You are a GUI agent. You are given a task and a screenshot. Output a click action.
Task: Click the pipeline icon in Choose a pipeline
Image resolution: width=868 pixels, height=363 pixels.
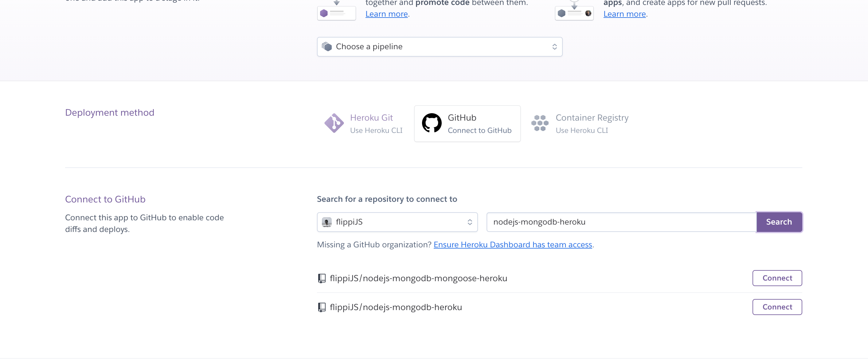tap(327, 46)
